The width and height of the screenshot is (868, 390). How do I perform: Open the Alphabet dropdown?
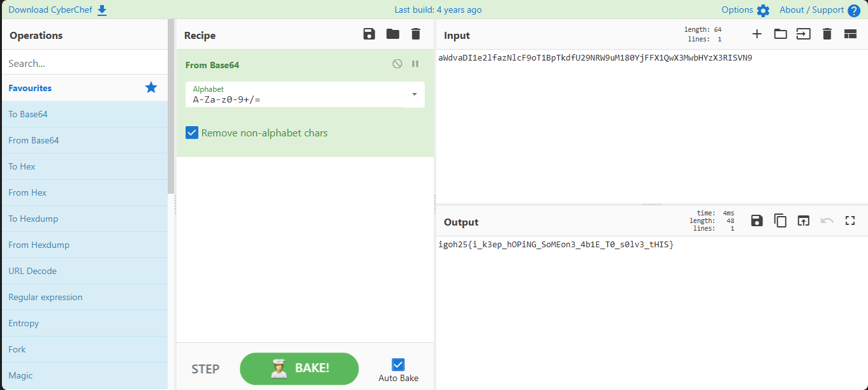(x=414, y=94)
